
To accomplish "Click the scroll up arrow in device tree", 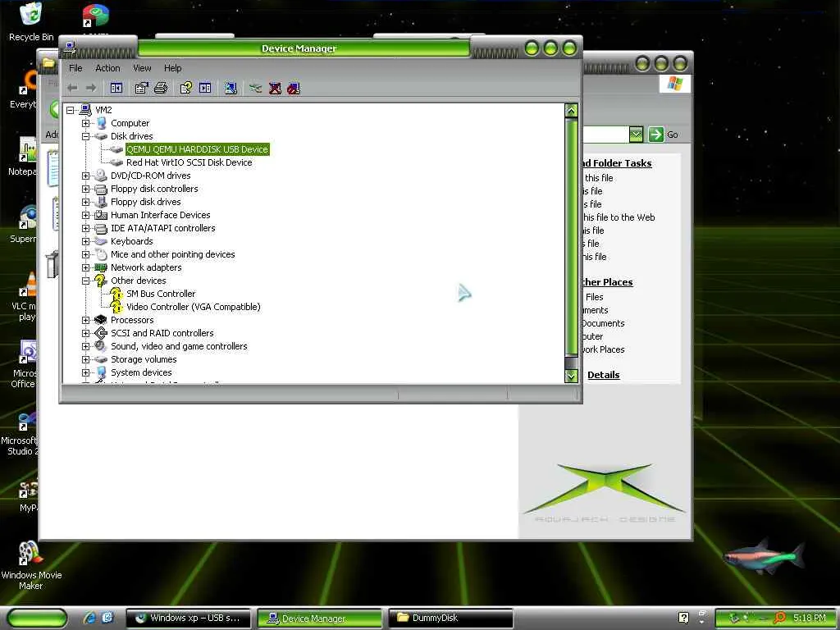I will pos(572,111).
